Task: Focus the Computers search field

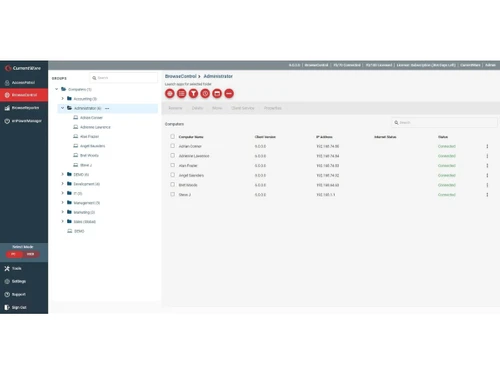Action: point(445,123)
